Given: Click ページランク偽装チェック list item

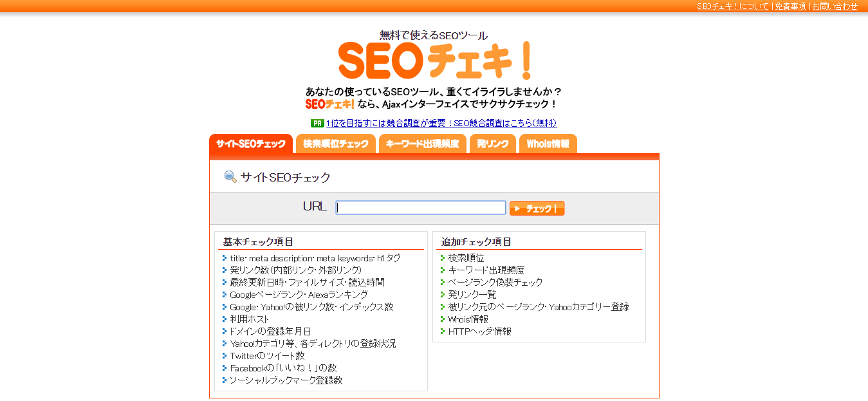Looking at the screenshot, I should [495, 283].
